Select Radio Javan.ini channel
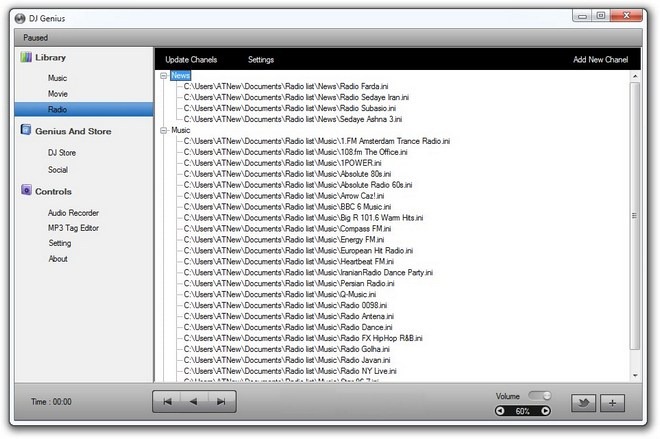 (x=287, y=360)
